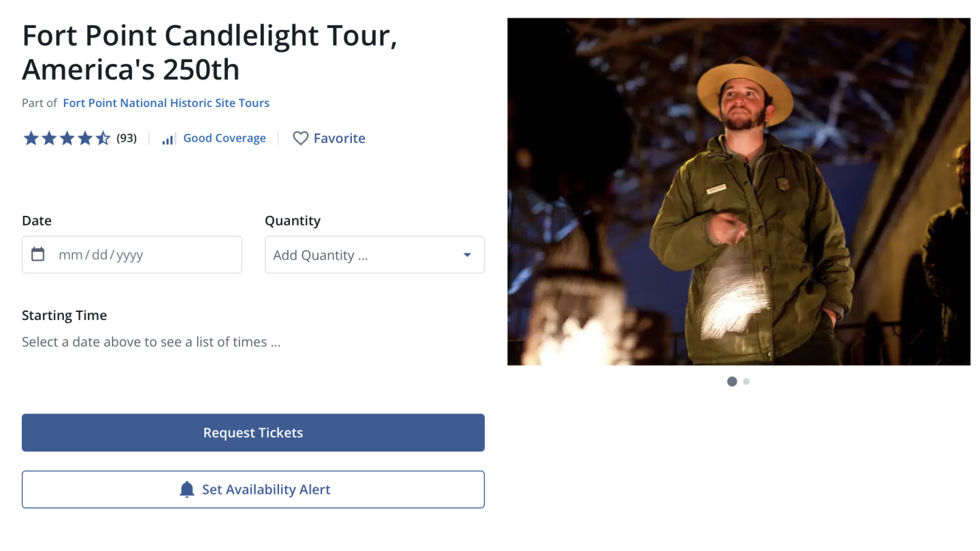Click the ranger photo in the image carousel

coord(738,191)
